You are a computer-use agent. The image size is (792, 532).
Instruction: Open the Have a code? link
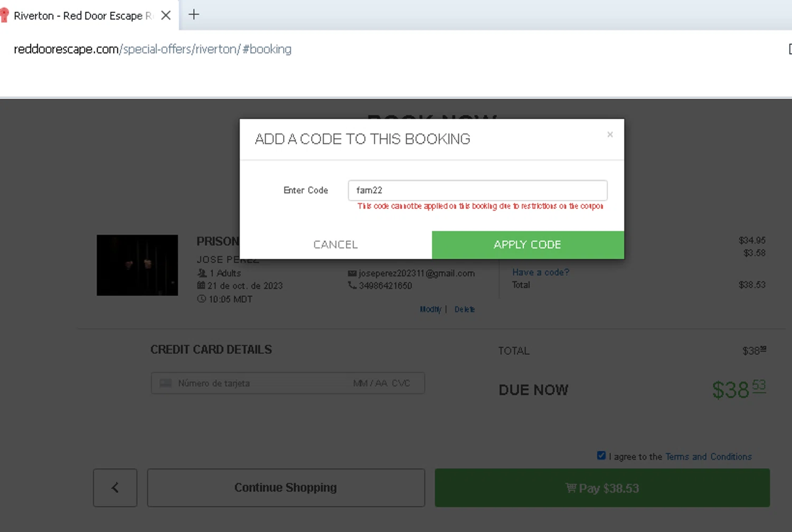pos(541,272)
